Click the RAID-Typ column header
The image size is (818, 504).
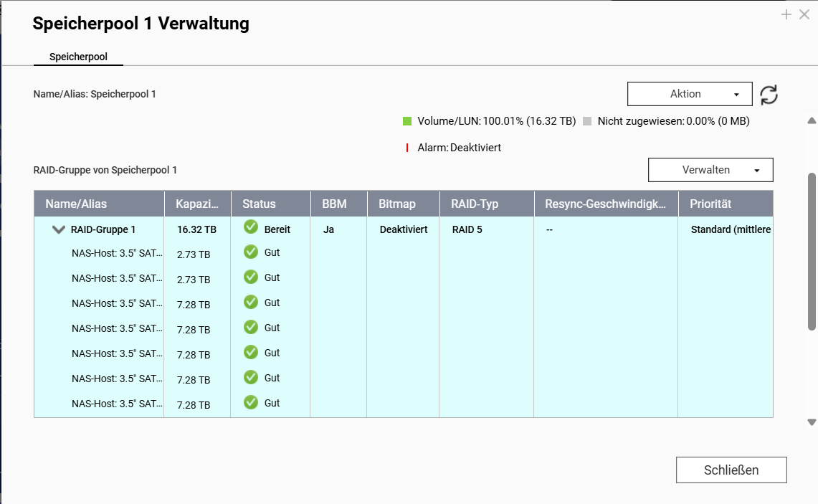point(475,204)
